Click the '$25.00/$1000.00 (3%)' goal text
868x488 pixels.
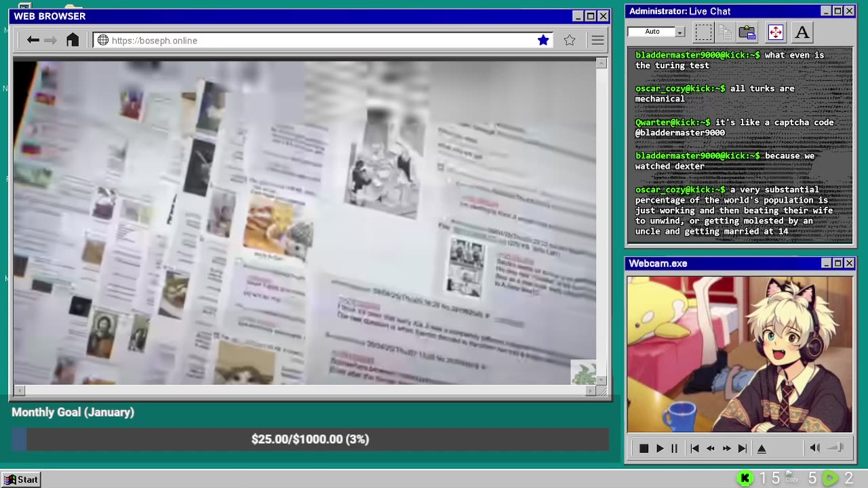pos(310,439)
